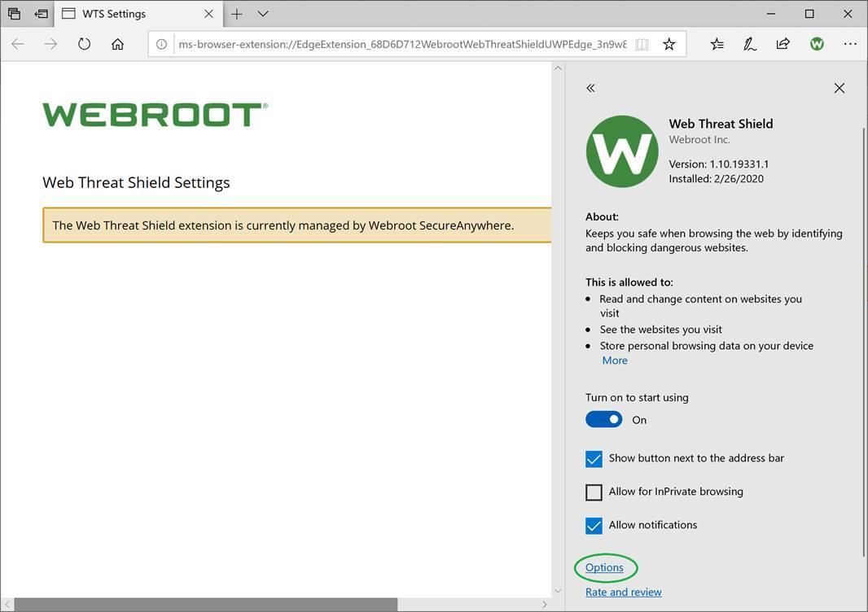This screenshot has height=612, width=868.
Task: Open a new tab with plus button
Action: coord(237,14)
